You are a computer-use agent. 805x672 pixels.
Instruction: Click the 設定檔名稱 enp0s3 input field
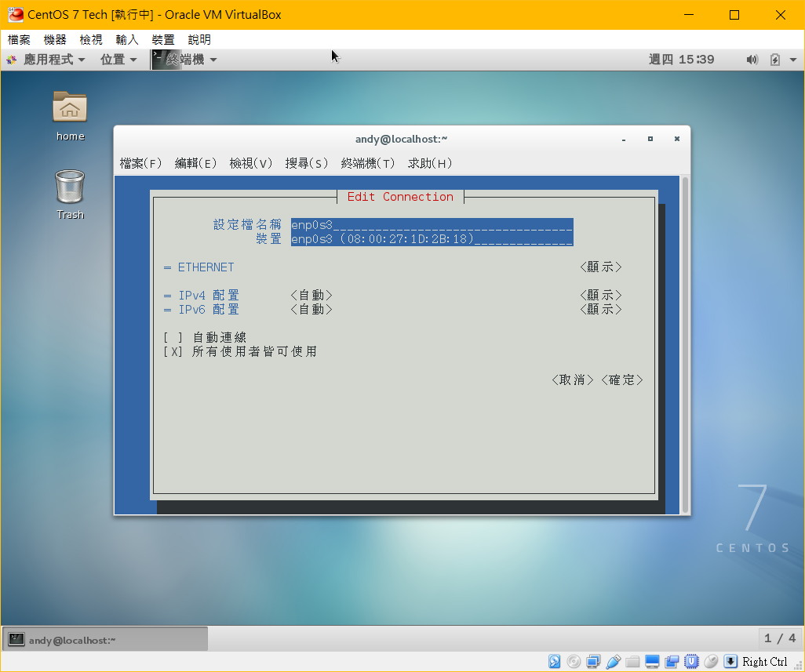[432, 225]
